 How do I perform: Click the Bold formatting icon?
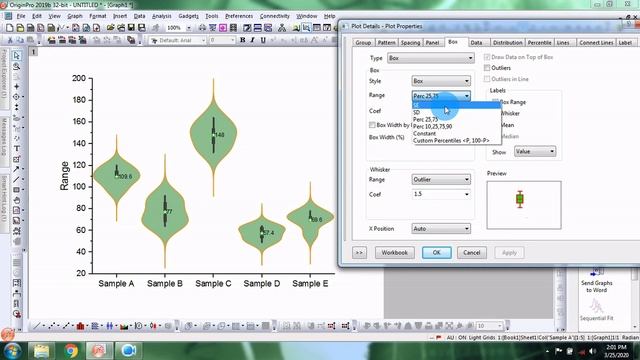[242, 40]
